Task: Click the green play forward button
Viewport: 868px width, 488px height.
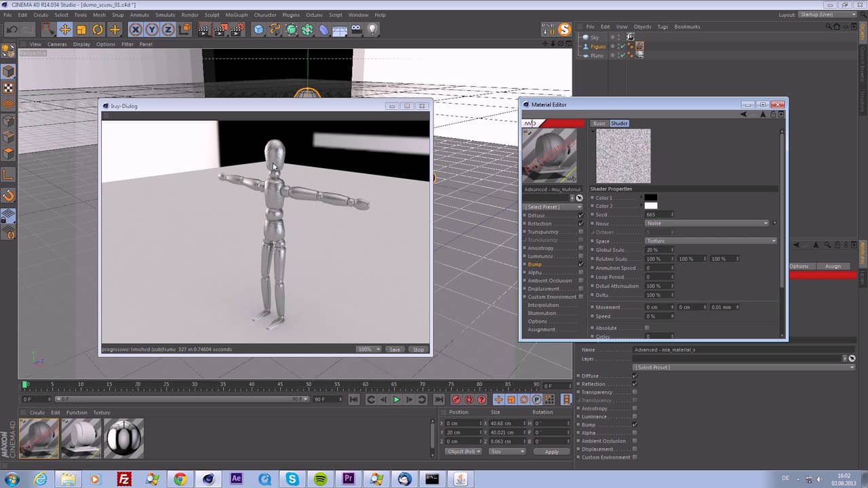Action: (x=397, y=400)
